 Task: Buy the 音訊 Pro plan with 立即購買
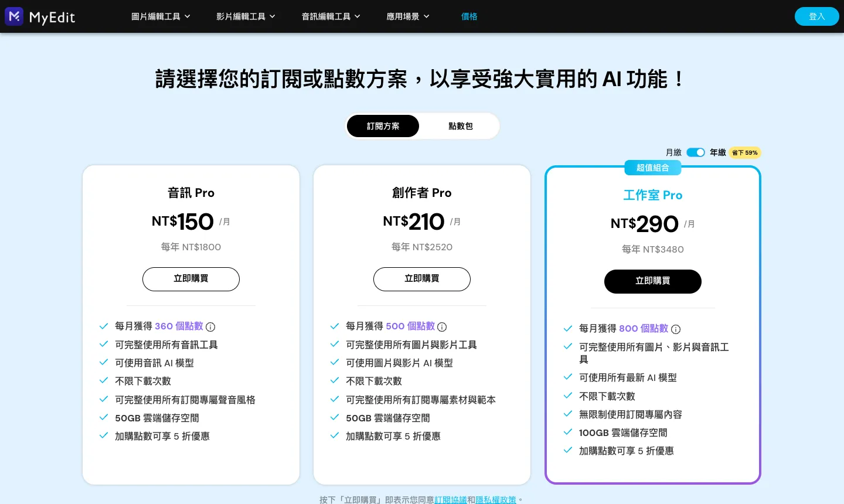click(191, 279)
